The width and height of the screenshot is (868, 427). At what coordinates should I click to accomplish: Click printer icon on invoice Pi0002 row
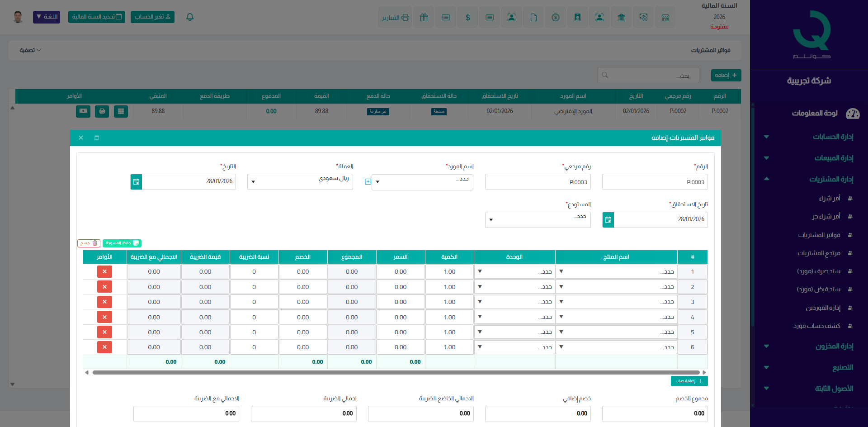tap(102, 111)
